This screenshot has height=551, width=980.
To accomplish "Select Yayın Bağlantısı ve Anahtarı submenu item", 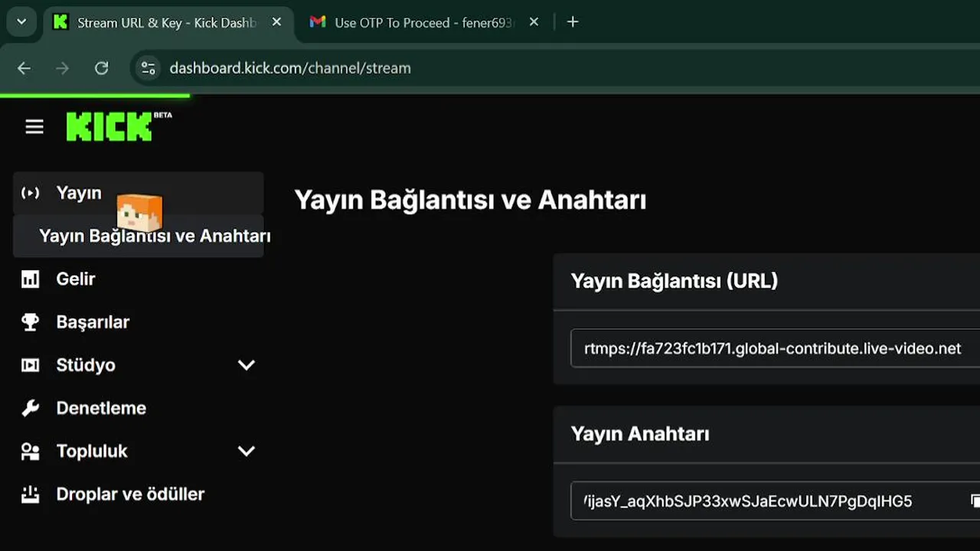I will [139, 236].
